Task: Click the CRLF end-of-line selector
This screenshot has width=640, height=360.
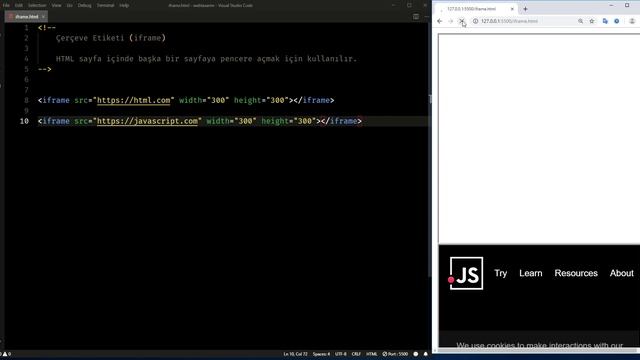Action: (356, 354)
